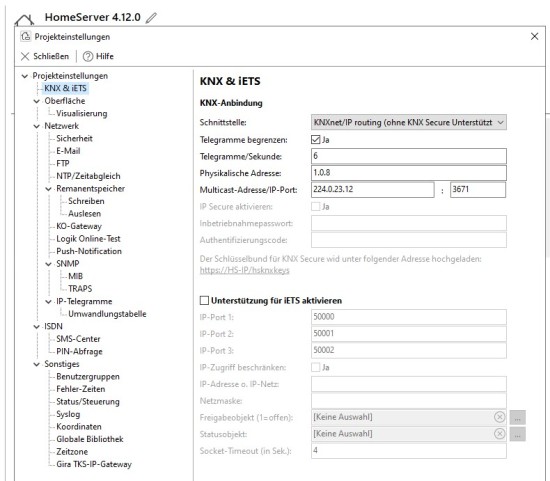The image size is (550, 481).
Task: Open Benutzergruppen settings
Action: tap(88, 376)
